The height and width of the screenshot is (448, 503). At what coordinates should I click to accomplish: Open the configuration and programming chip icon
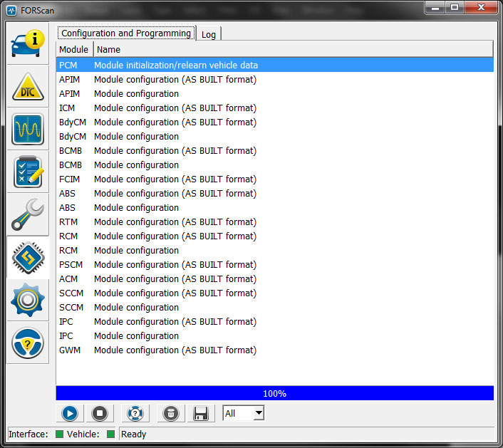coord(28,258)
